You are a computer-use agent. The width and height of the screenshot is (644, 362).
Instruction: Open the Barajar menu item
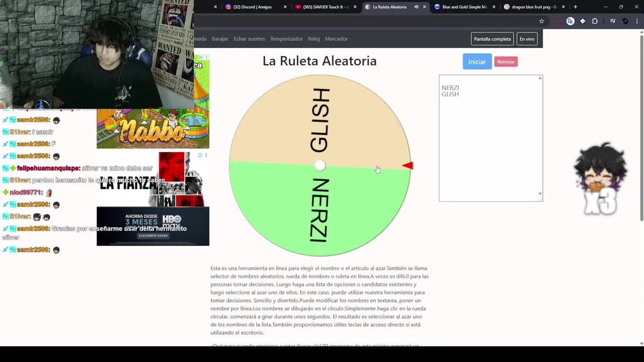tap(220, 39)
